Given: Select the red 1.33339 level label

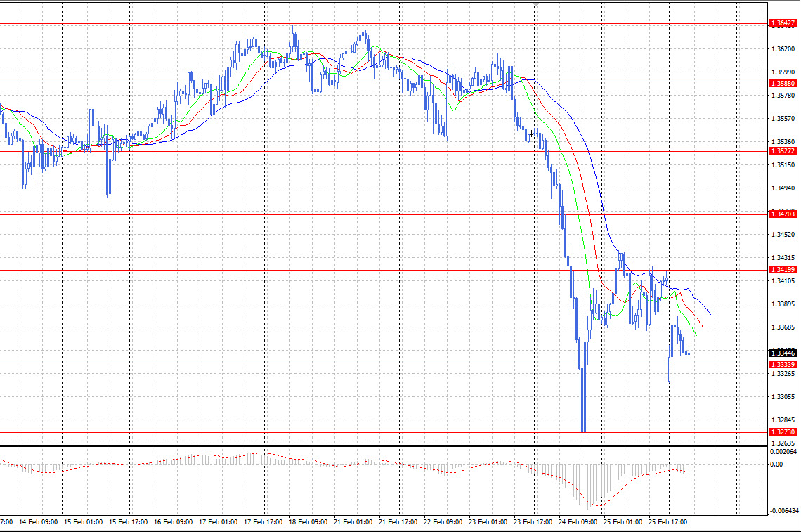Looking at the screenshot, I should click(783, 364).
